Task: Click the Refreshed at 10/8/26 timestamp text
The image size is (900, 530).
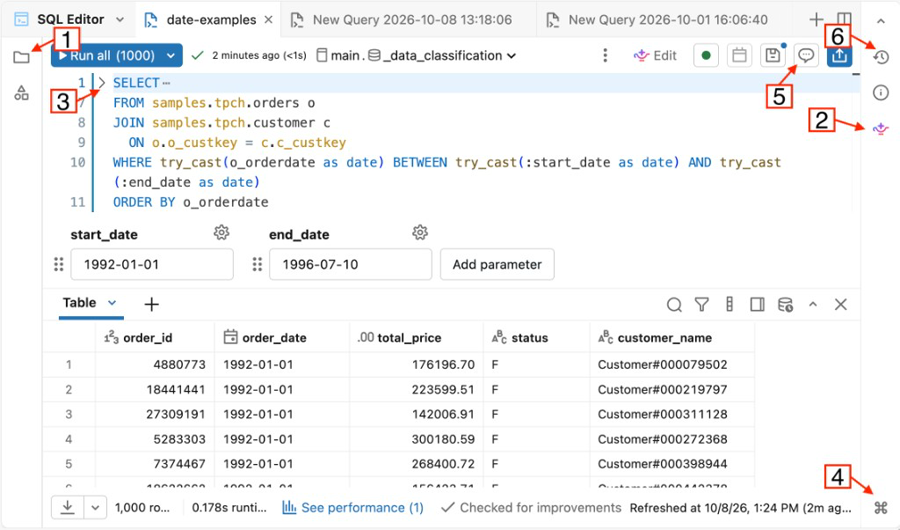Action: tap(740, 508)
